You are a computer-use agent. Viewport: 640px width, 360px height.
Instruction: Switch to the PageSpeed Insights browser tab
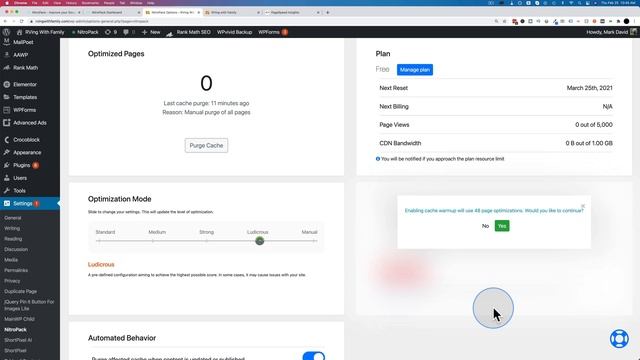click(x=291, y=12)
